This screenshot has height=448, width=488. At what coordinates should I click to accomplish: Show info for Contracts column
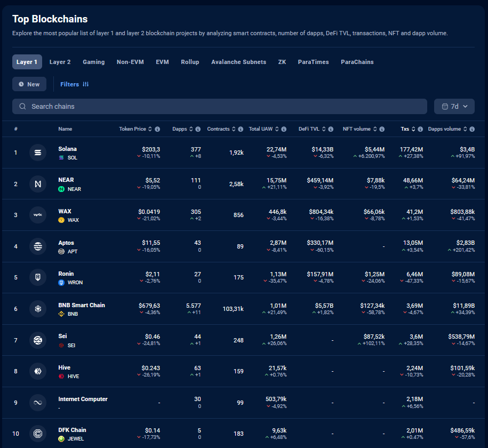241,129
